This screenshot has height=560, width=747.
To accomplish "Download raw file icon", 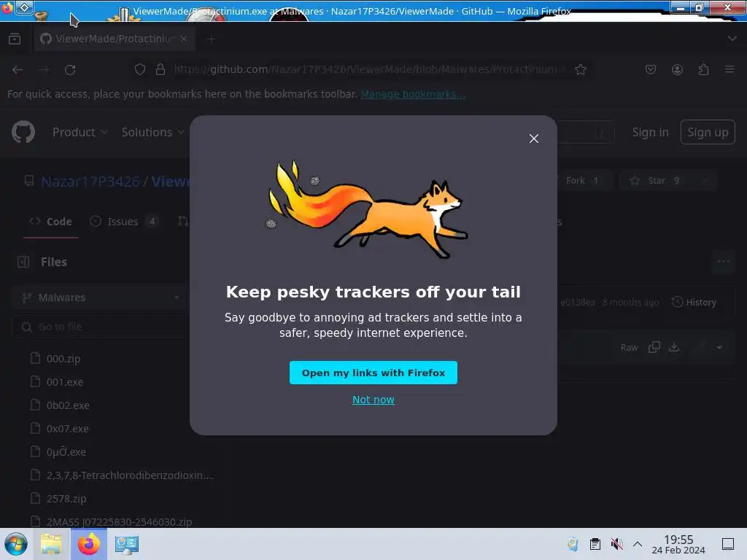I will tap(673, 347).
